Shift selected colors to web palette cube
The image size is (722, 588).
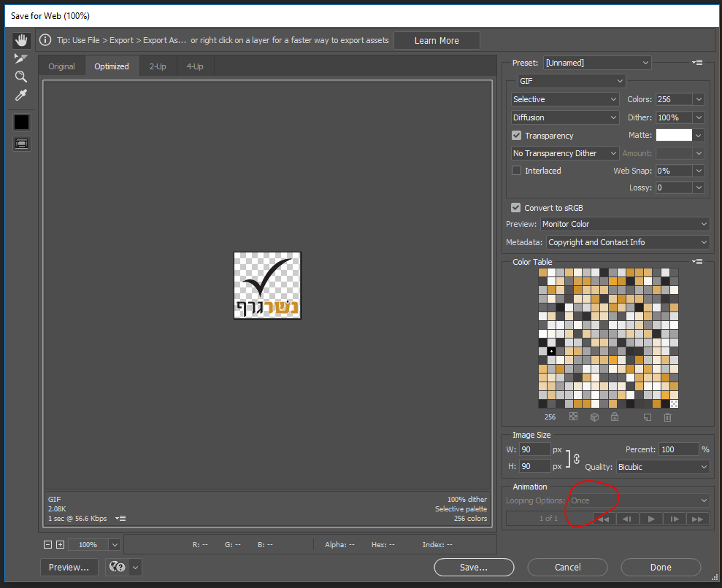pos(594,417)
